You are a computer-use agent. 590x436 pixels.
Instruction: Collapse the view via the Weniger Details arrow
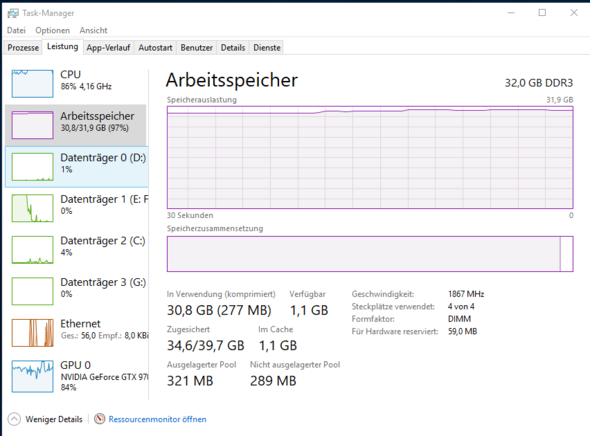pos(14,419)
